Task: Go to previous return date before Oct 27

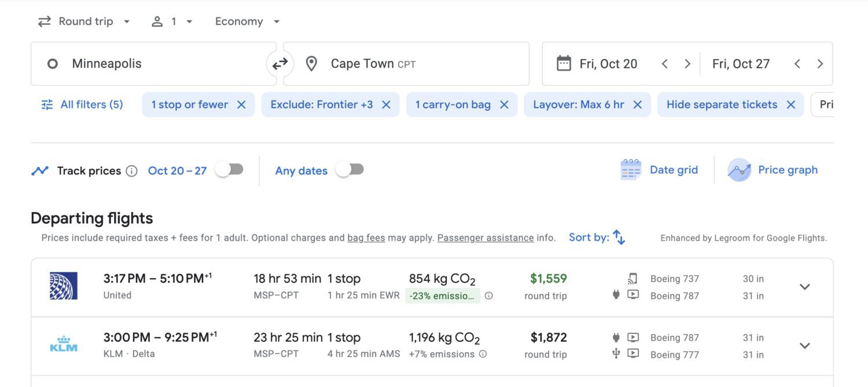Action: tap(797, 64)
